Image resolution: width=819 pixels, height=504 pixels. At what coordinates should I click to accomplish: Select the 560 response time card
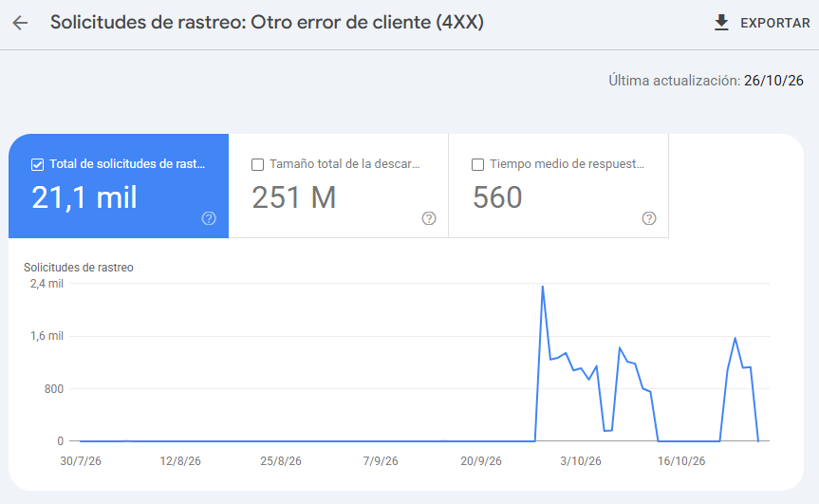[558, 186]
